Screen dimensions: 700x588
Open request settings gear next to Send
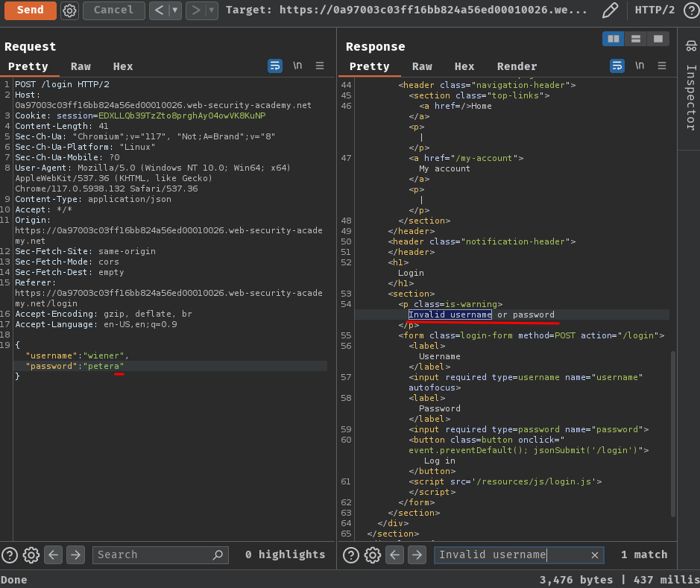pos(69,10)
